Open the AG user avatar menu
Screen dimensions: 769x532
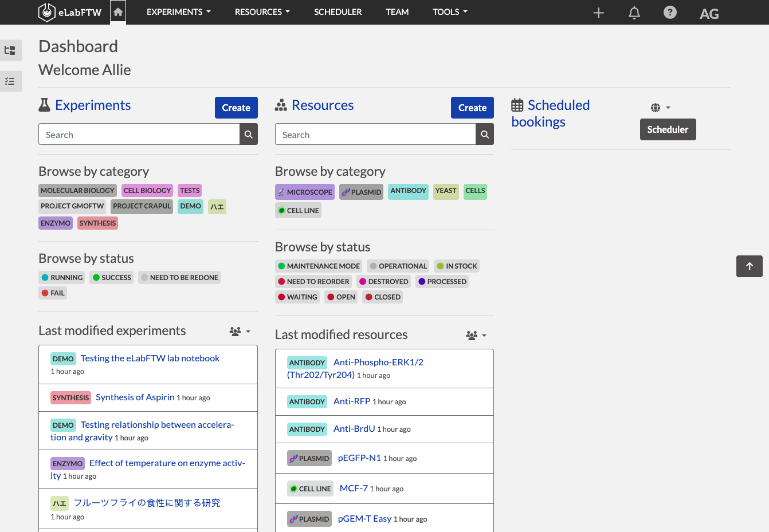tap(709, 14)
